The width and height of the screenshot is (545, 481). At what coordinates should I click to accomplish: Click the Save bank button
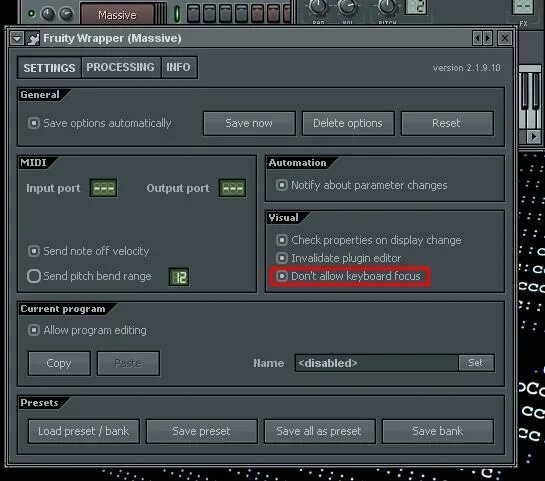[438, 431]
